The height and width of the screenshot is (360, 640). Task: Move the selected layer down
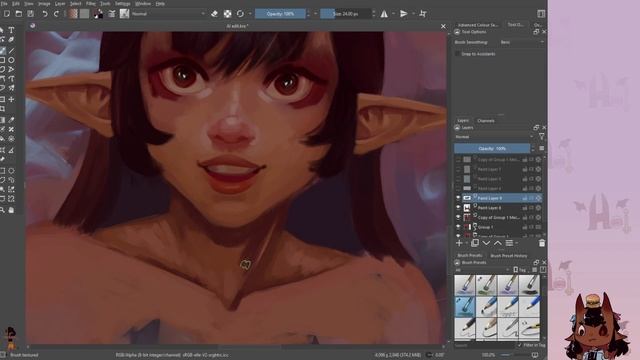tap(486, 243)
